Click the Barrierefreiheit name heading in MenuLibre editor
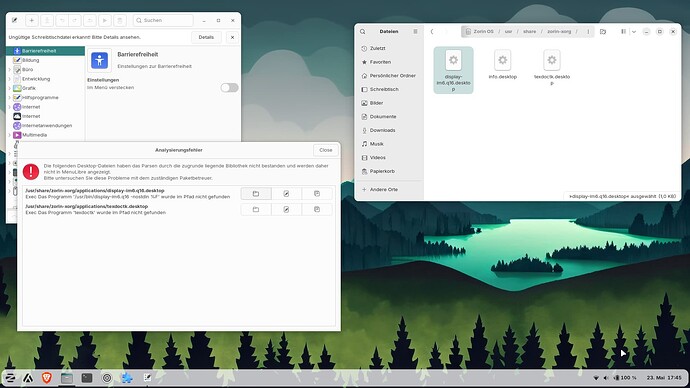Image resolution: width=690 pixels, height=388 pixels. pos(138,55)
